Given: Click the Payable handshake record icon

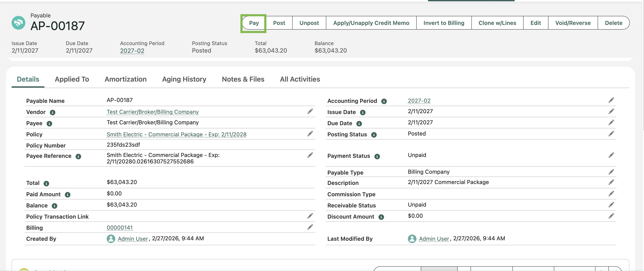Looking at the screenshot, I should [18, 23].
